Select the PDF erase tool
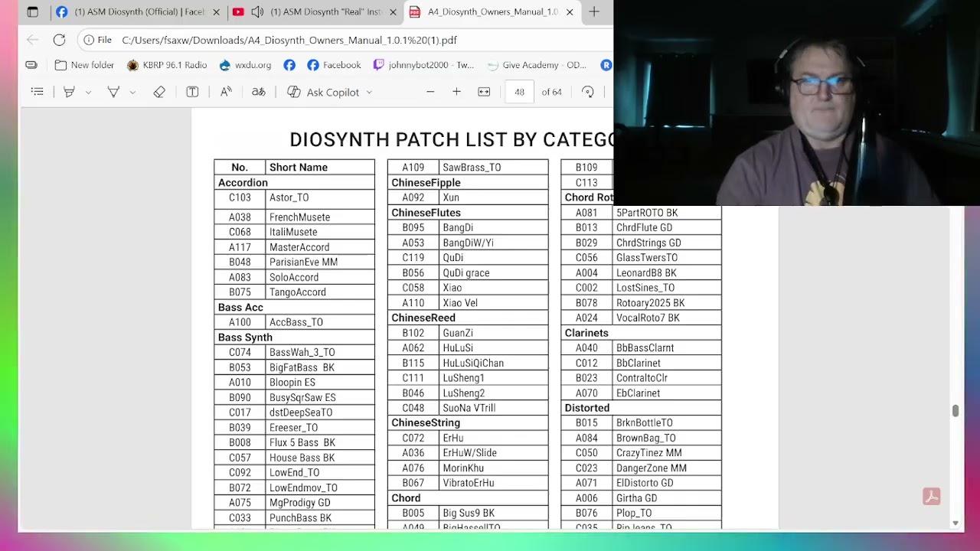The image size is (980, 551). [x=159, y=92]
